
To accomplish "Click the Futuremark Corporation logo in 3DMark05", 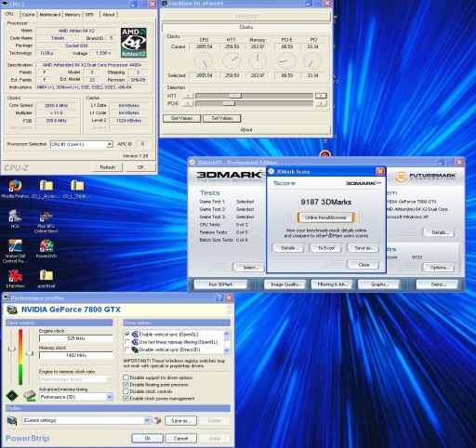I will (x=426, y=177).
